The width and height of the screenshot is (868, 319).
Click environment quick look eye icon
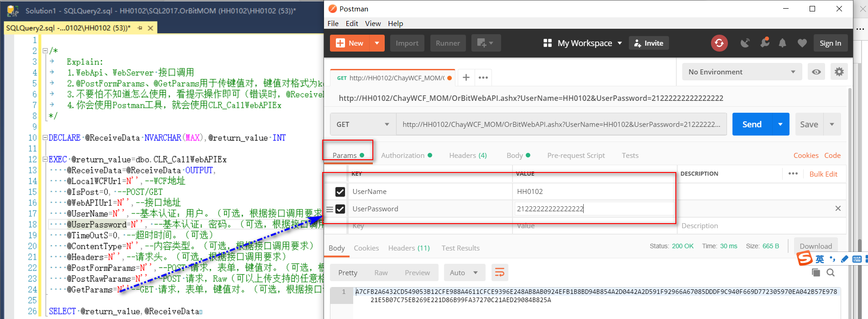click(x=816, y=72)
